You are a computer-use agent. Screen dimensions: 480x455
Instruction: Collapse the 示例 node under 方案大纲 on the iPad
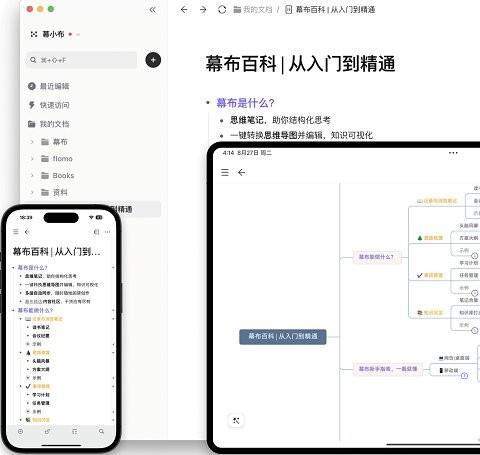click(x=475, y=256)
